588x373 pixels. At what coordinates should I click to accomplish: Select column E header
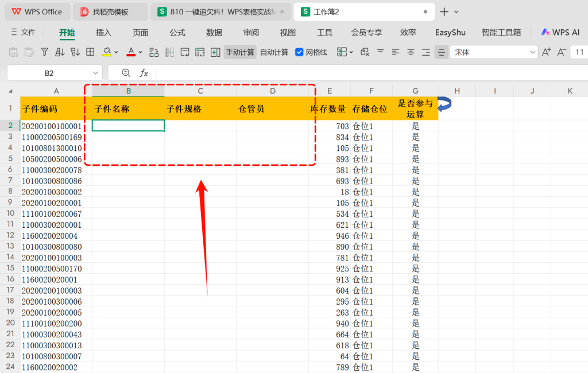coord(330,91)
